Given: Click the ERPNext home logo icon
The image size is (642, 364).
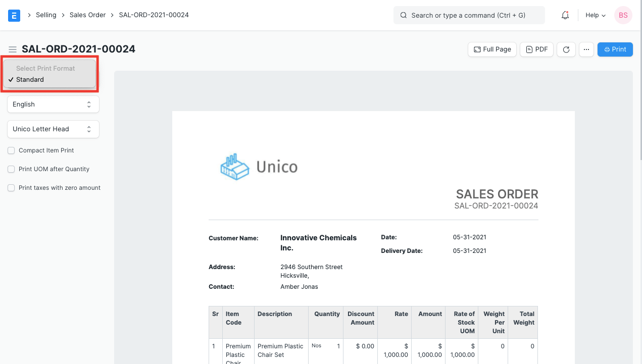Looking at the screenshot, I should pyautogui.click(x=14, y=15).
